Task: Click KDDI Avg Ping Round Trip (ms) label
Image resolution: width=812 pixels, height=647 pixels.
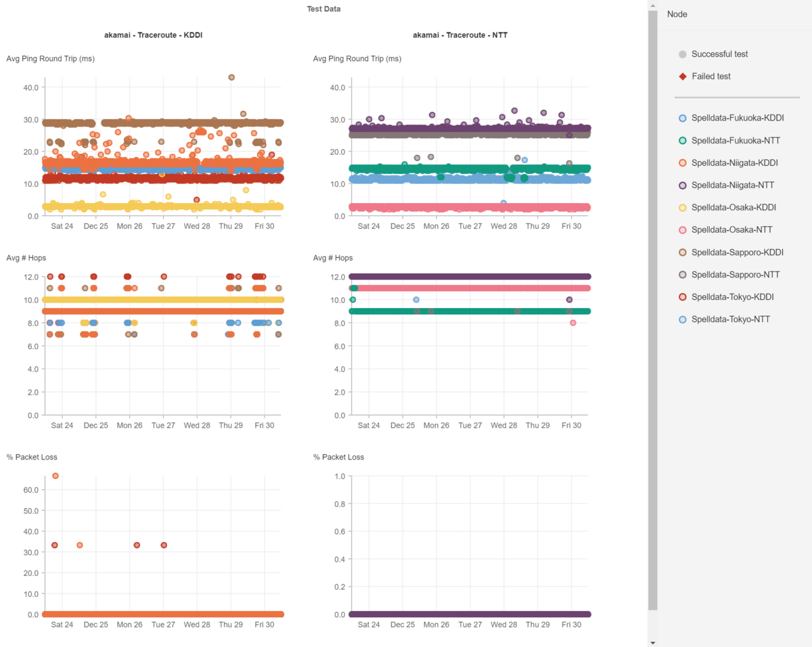Action: coord(51,59)
